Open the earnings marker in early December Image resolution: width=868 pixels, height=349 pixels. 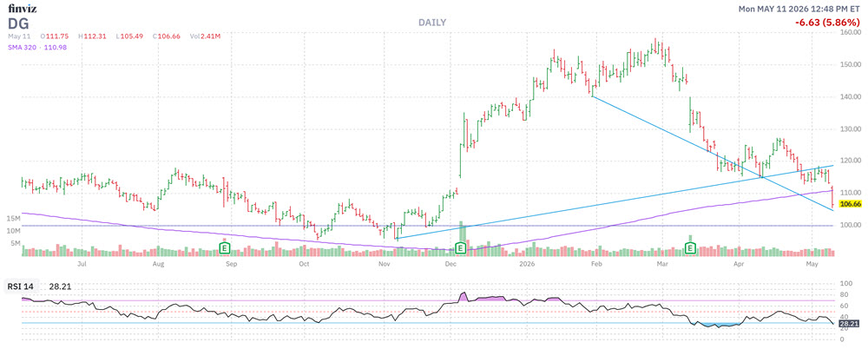(x=460, y=248)
